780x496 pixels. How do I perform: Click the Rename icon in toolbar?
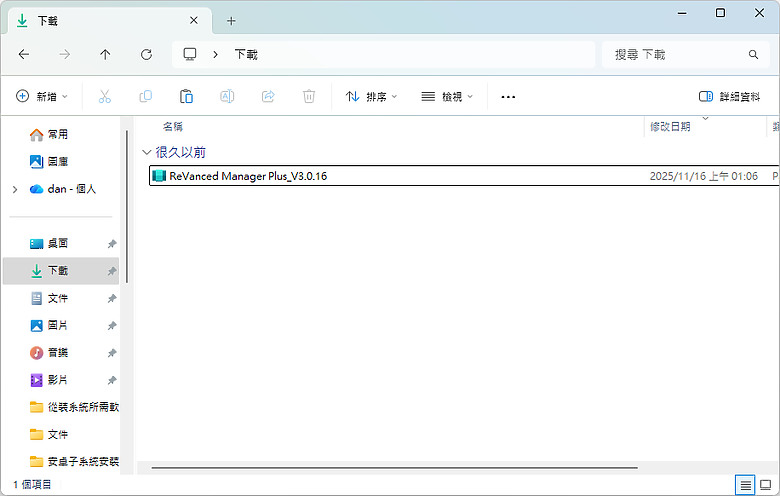[x=227, y=97]
